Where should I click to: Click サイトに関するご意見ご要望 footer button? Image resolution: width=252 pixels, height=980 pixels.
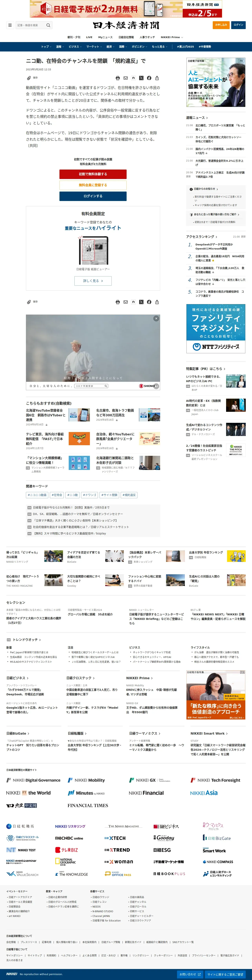click(x=225, y=974)
